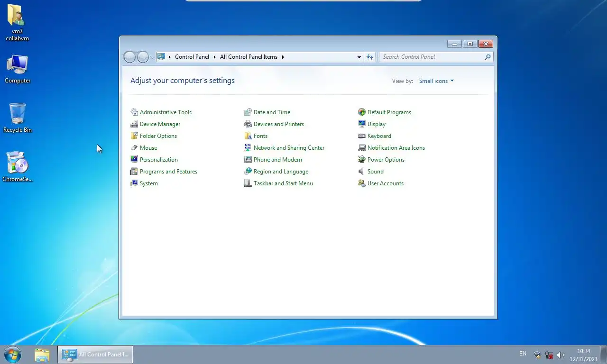Open the Administrative Tools link

tap(166, 112)
